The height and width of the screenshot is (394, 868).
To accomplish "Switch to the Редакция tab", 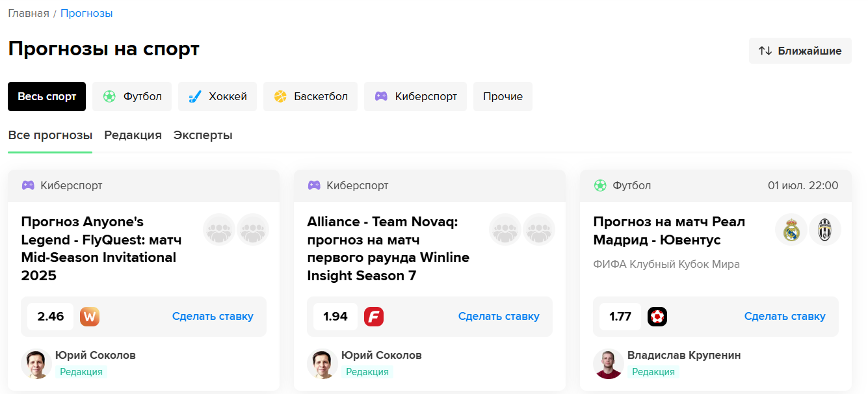I will (x=132, y=135).
